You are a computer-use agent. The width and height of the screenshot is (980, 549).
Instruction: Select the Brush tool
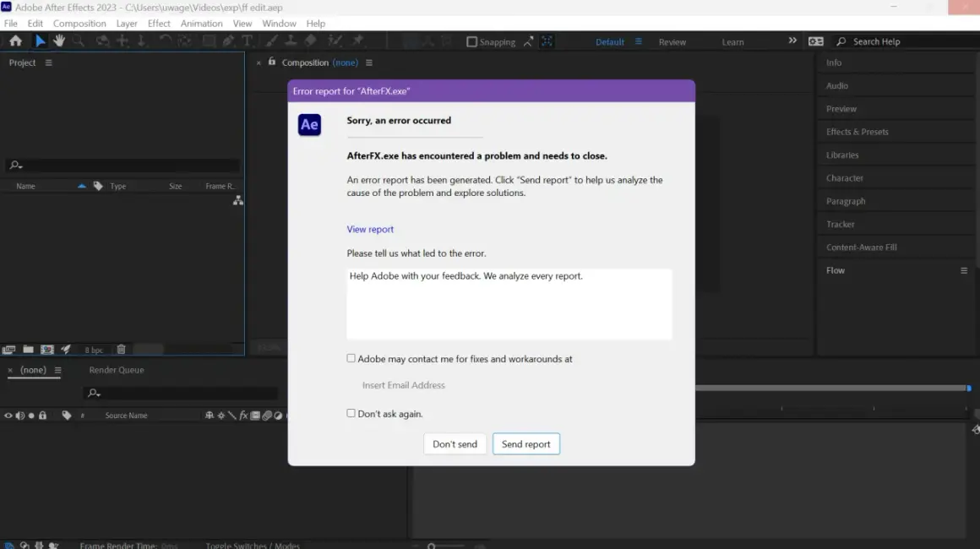271,41
